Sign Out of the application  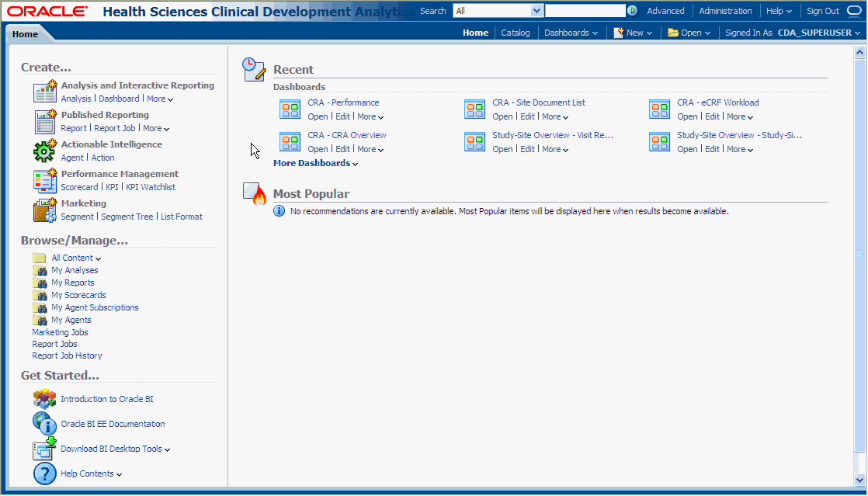click(x=823, y=11)
